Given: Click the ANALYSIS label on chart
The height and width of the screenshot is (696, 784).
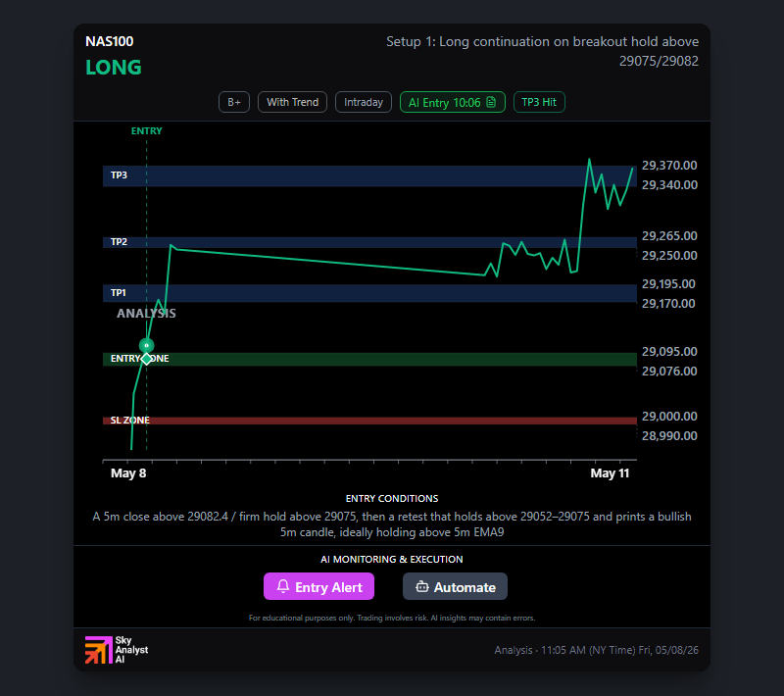Looking at the screenshot, I should tap(146, 314).
